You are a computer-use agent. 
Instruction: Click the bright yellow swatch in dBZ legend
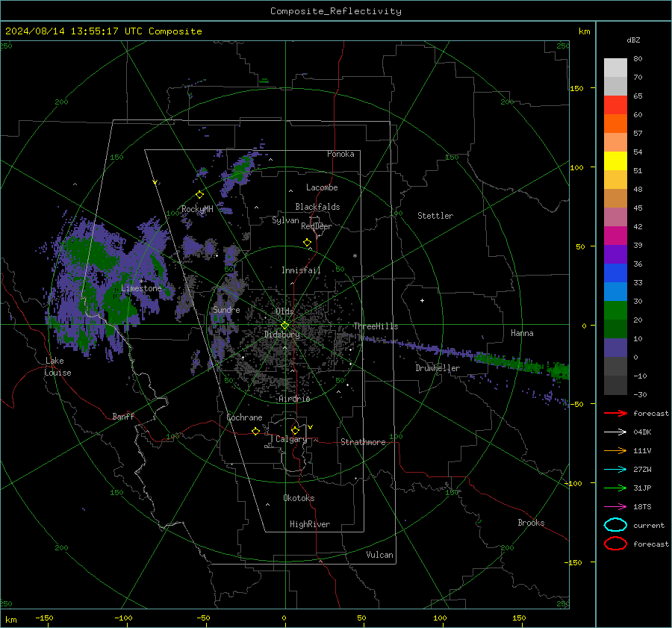pos(615,161)
